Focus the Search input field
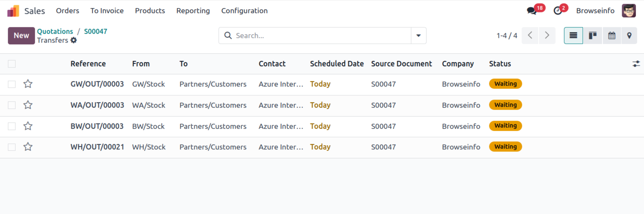This screenshot has height=214, width=644. point(321,35)
